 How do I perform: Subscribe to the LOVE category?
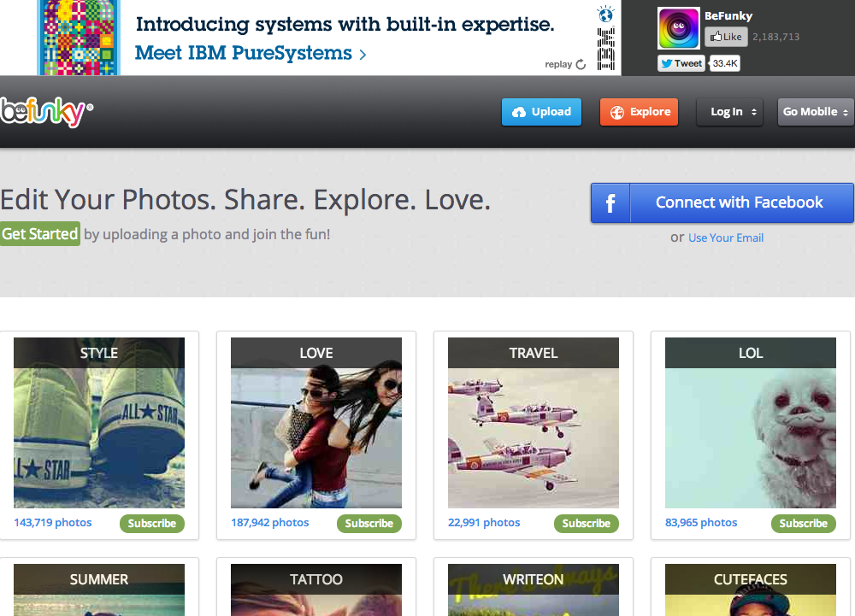click(x=369, y=523)
